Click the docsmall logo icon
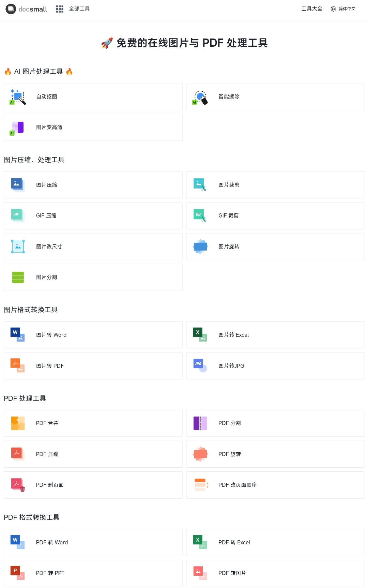Viewport: 368px width, 588px height. [x=11, y=9]
